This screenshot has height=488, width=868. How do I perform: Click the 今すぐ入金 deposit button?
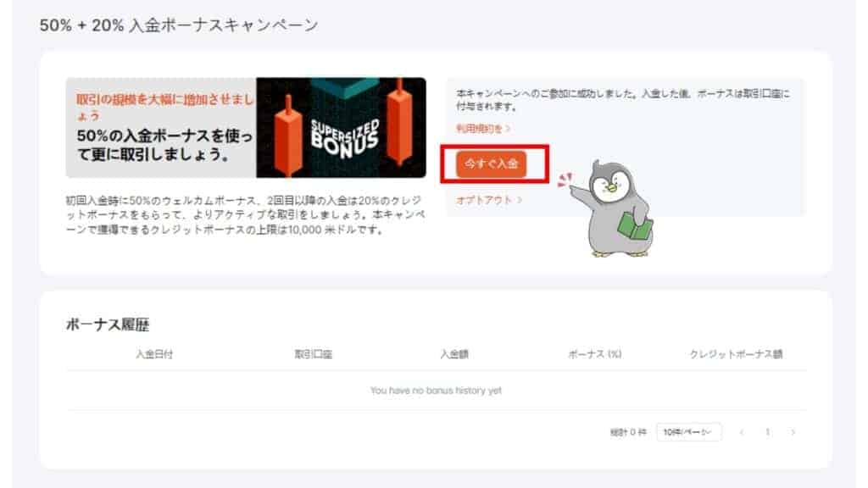[491, 164]
